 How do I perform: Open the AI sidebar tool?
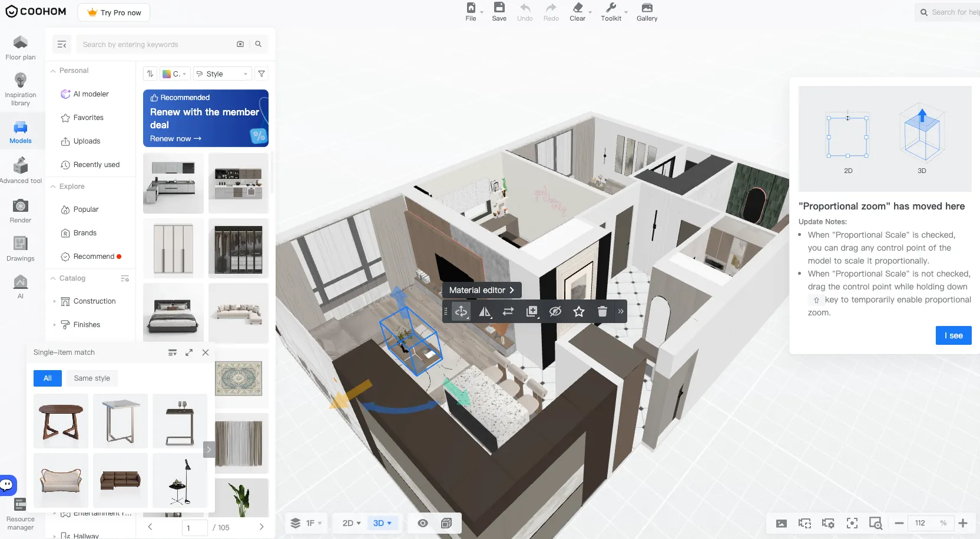tap(21, 287)
